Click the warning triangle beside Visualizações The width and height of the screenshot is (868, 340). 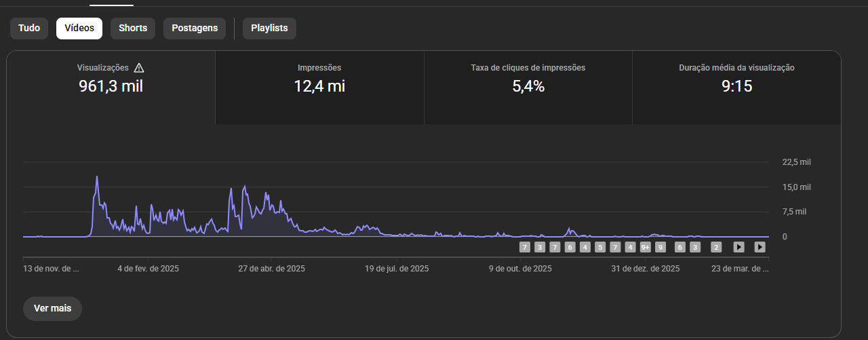[139, 68]
